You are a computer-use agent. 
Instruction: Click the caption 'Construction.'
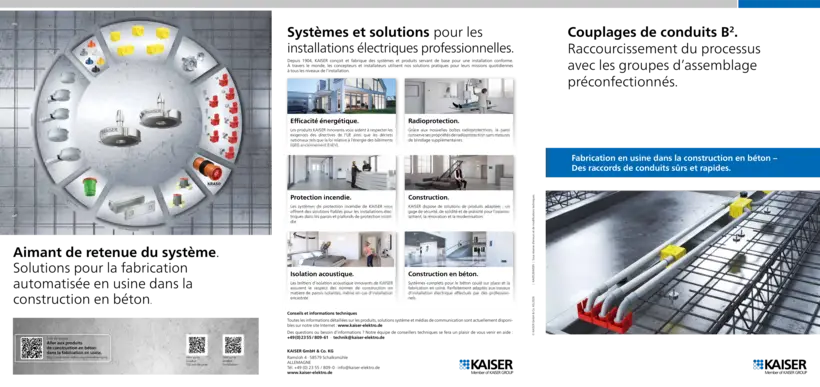coord(428,198)
